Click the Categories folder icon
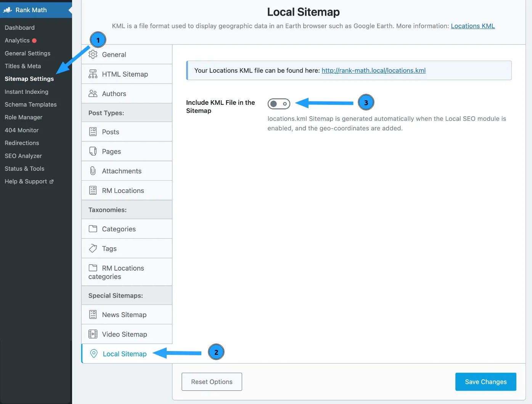532x404 pixels. 93,229
